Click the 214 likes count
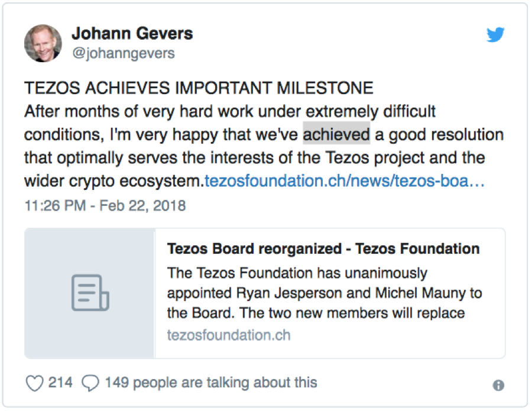Screen dimensions: 532x411 coord(60,383)
